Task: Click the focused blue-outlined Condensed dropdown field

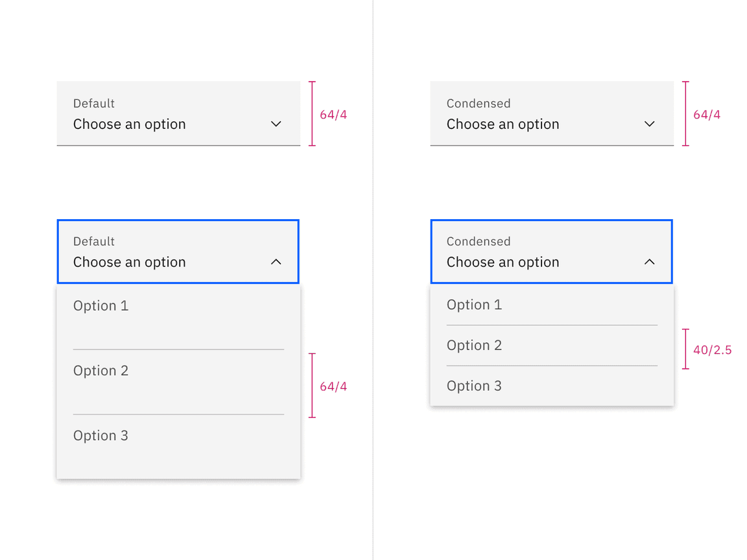Action: (552, 252)
